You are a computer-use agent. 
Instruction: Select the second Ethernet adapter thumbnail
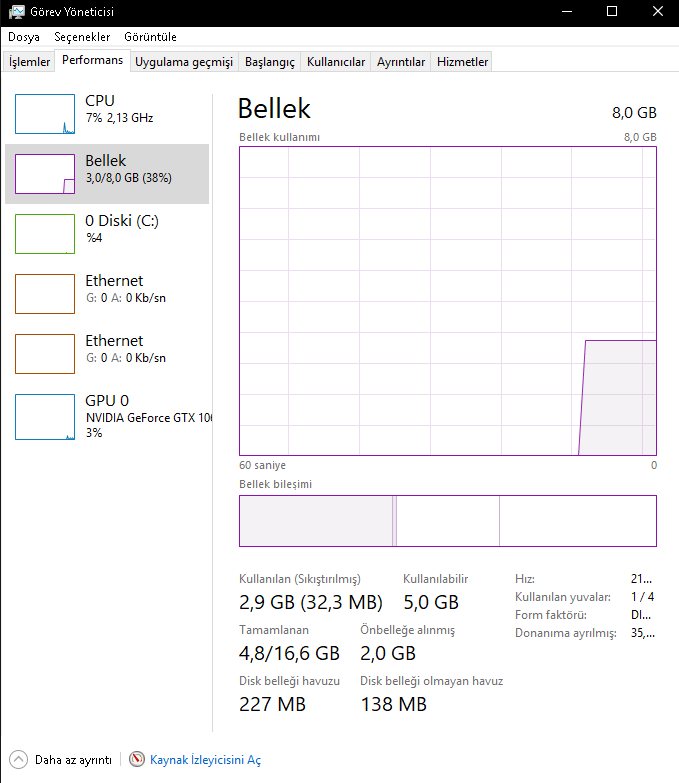45,354
